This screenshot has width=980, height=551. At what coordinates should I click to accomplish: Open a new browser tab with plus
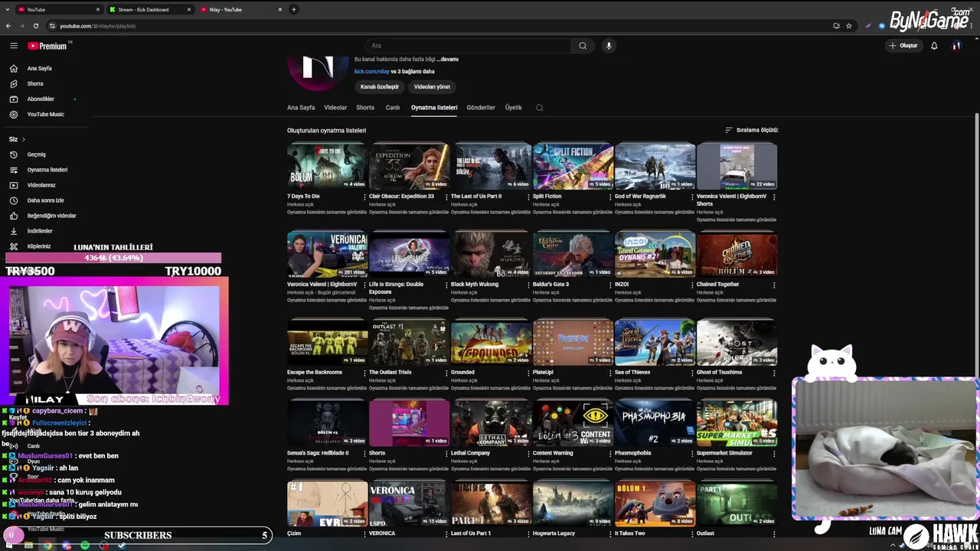tap(294, 10)
